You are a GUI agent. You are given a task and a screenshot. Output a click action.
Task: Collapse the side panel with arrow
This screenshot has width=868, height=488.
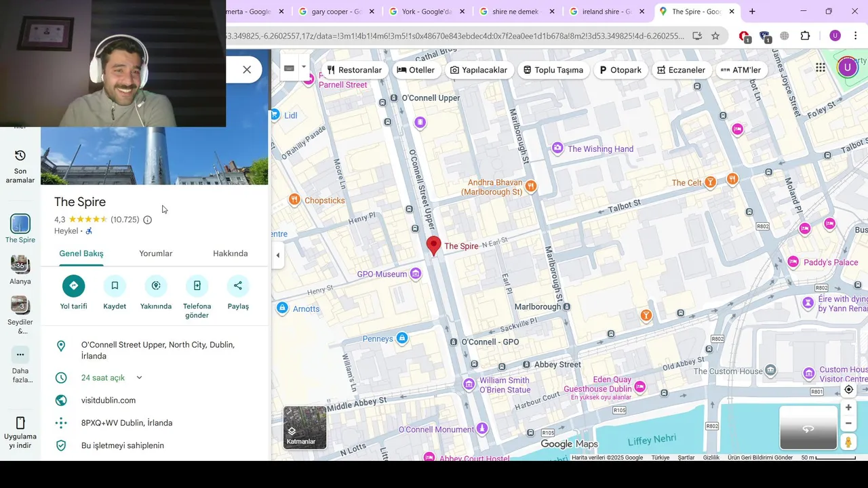(277, 255)
